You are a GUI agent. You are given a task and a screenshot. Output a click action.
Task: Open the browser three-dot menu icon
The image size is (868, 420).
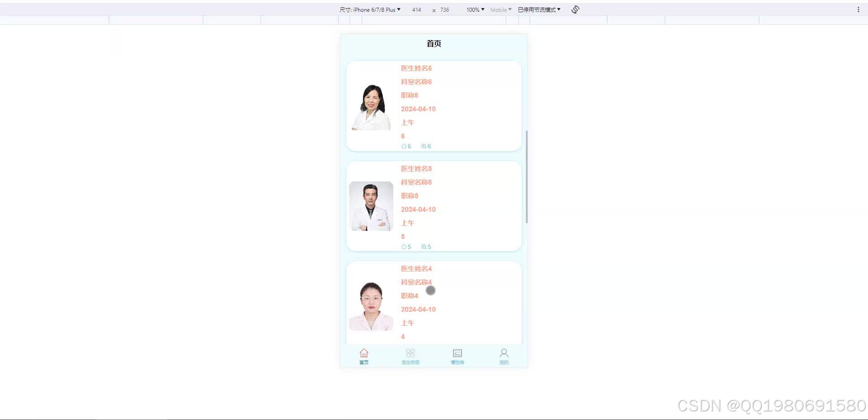point(859,9)
